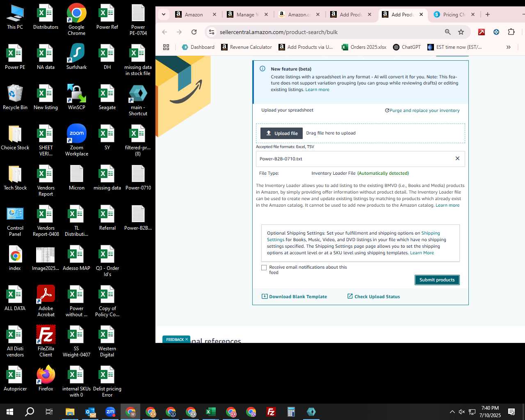This screenshot has width=525, height=420.
Task: Open the Choice Stock folder
Action: (x=15, y=137)
